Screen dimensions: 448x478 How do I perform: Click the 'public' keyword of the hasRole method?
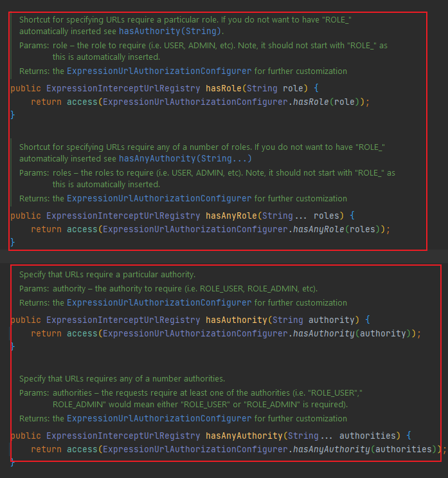click(x=26, y=88)
